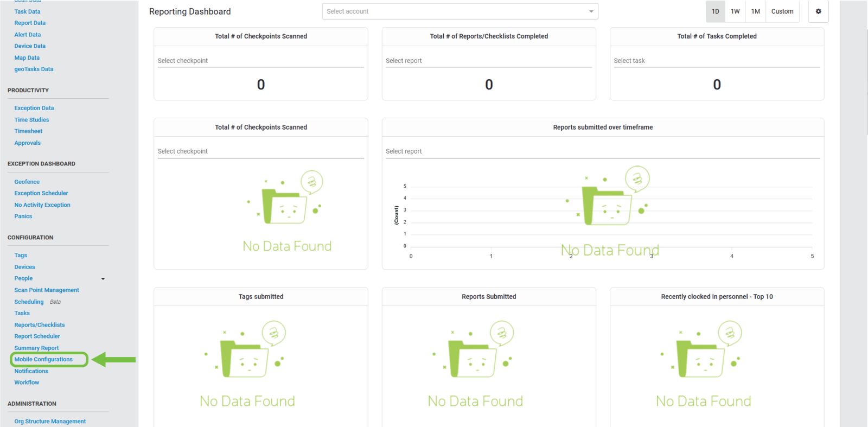This screenshot has width=868, height=427.
Task: Open Select task dropdown
Action: (716, 61)
